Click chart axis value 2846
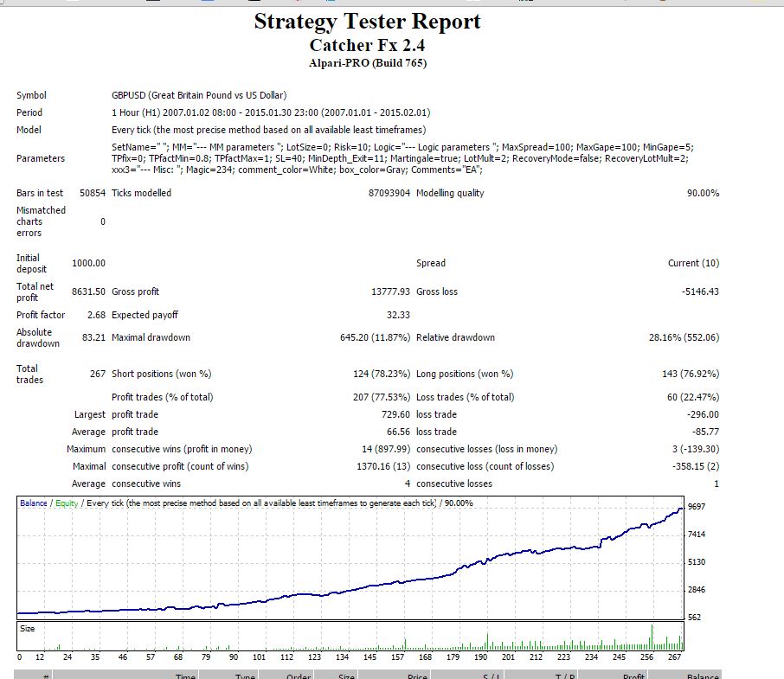Image resolution: width=784 pixels, height=679 pixels. click(697, 590)
